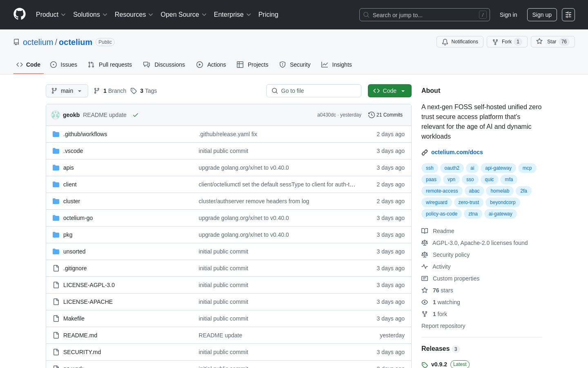Switch to the Actions tab

(x=211, y=65)
